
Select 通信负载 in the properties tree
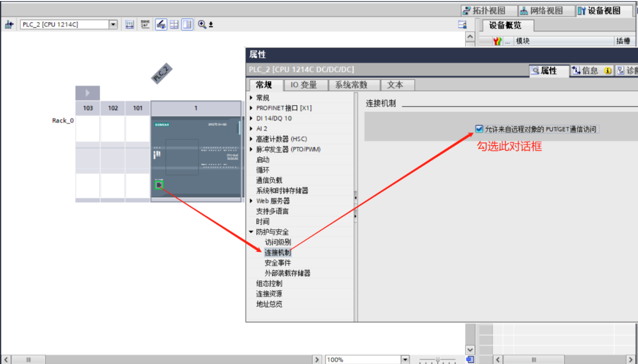(269, 180)
